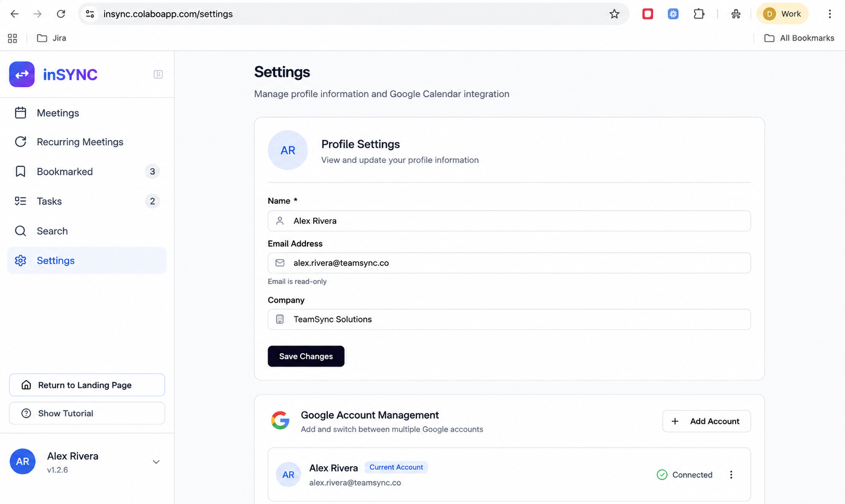Click the Google logo icon
The width and height of the screenshot is (845, 504).
280,420
